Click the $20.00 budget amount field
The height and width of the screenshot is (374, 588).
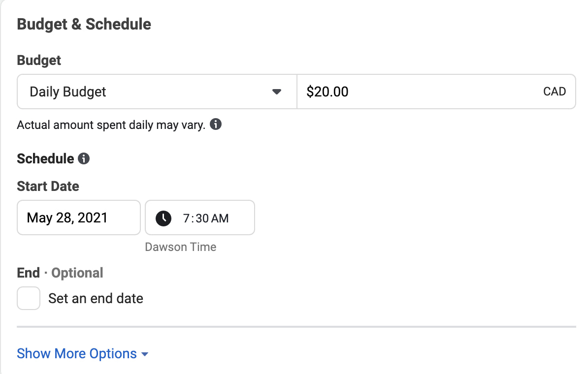(x=345, y=91)
